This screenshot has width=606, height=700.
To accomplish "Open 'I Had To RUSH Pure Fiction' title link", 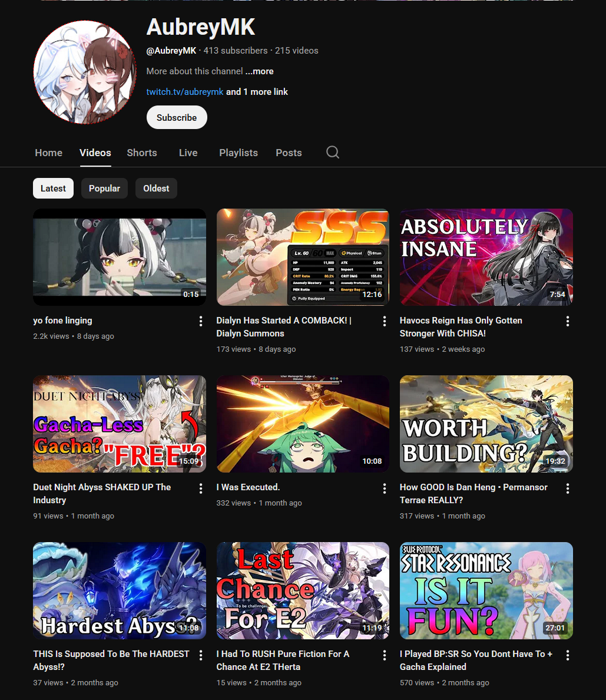I will pyautogui.click(x=283, y=661).
